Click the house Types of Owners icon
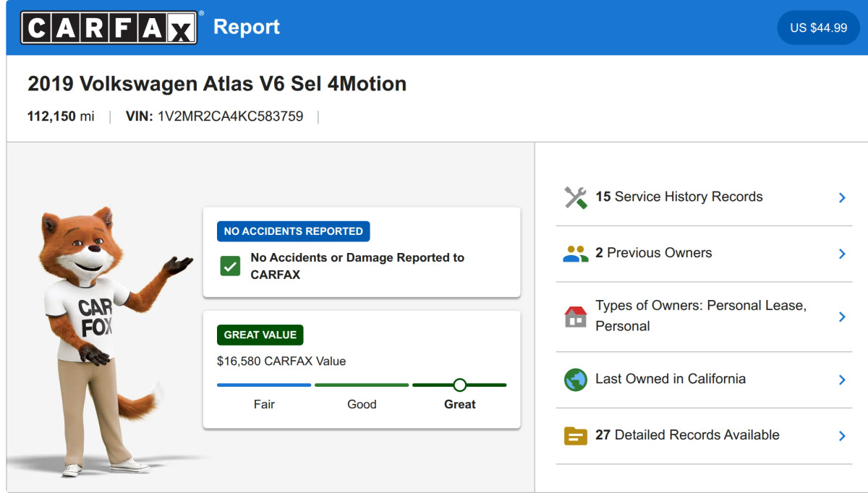 click(576, 317)
